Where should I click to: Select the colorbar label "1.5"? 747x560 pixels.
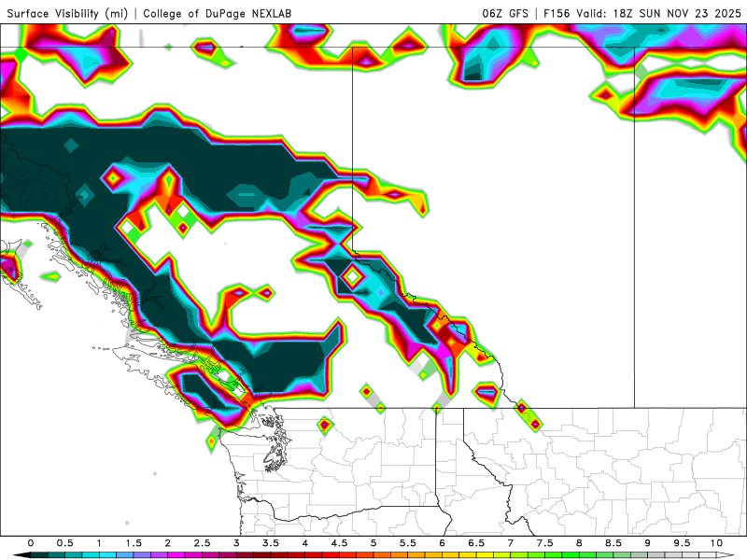134,543
